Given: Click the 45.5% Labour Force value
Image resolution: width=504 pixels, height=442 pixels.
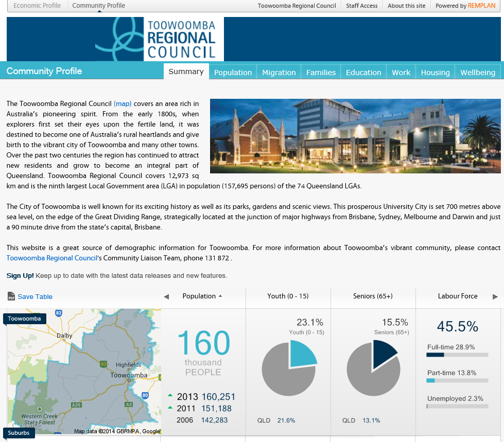Looking at the screenshot, I should tap(457, 326).
